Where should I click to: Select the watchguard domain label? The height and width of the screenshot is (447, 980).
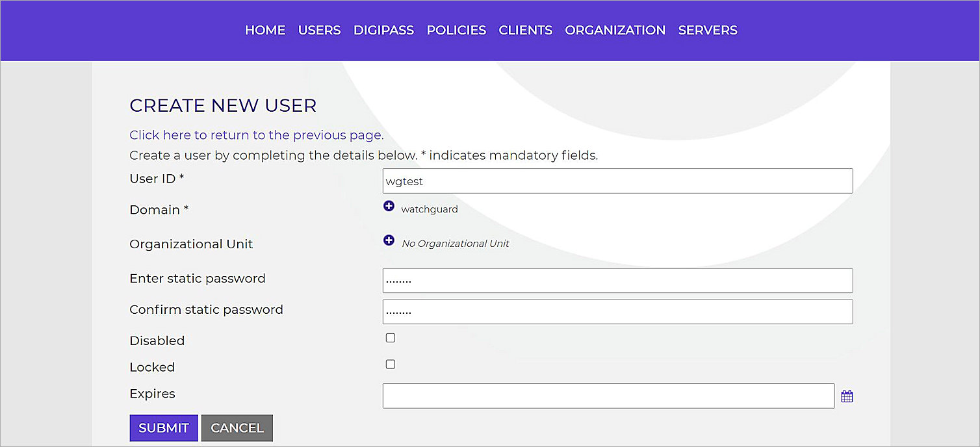(429, 209)
